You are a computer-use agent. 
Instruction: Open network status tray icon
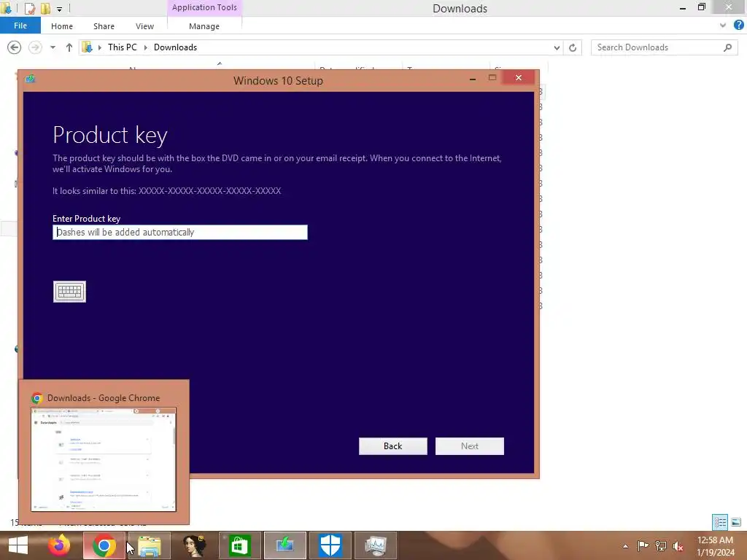(661, 545)
